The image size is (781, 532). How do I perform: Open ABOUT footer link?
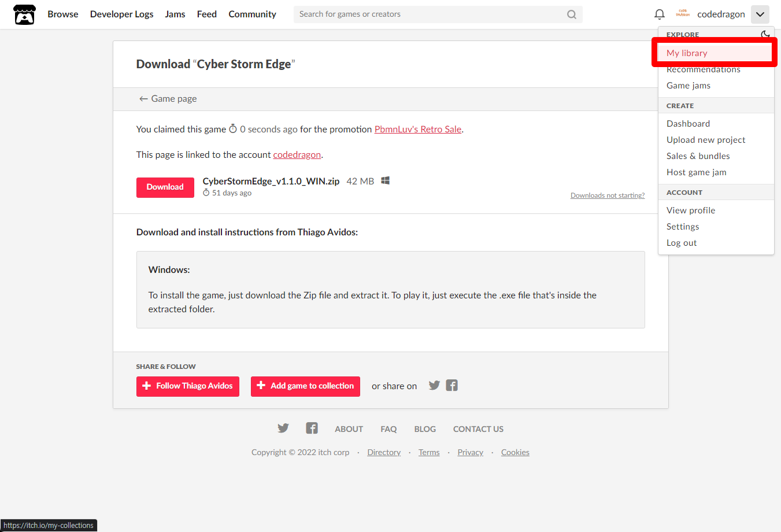[x=349, y=429]
